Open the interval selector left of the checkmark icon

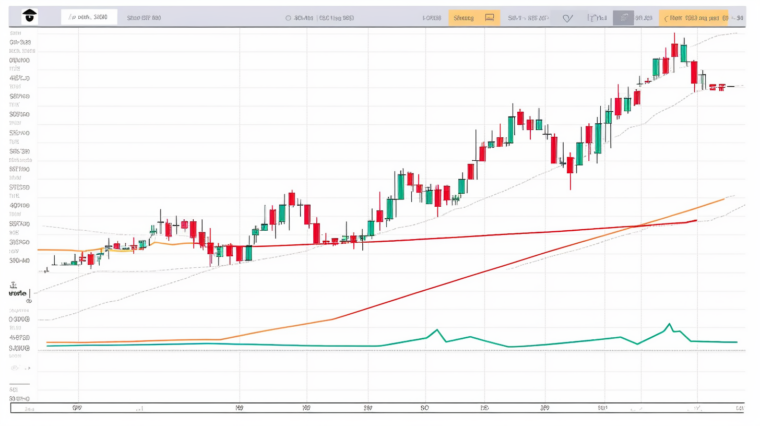[x=528, y=17]
